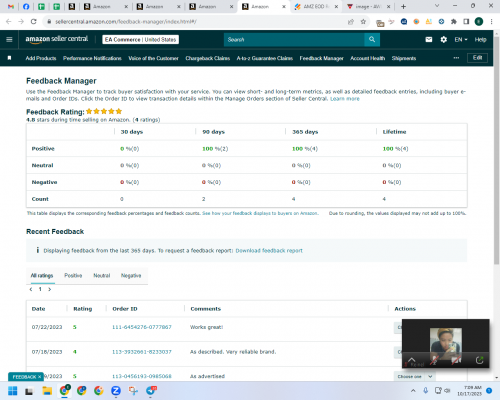Click the Download feedback report link
Screen dimensions: 500x400
pyautogui.click(x=269, y=251)
